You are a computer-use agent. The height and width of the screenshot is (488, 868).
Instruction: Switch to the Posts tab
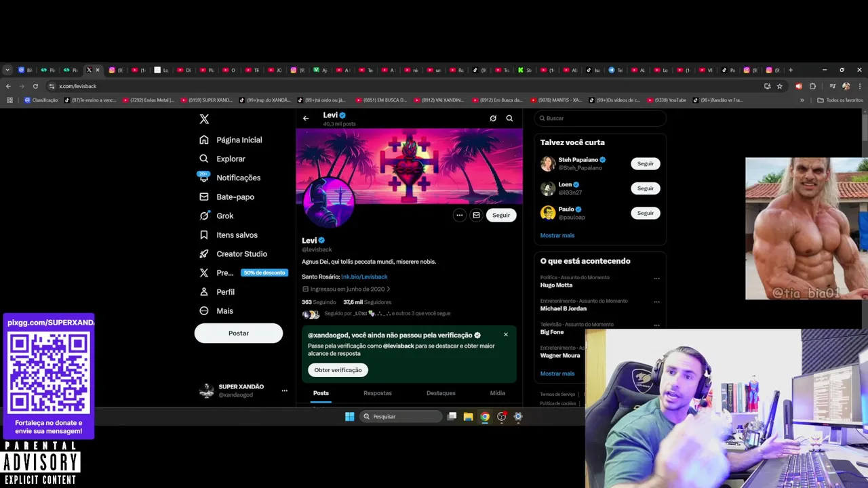[321, 393]
